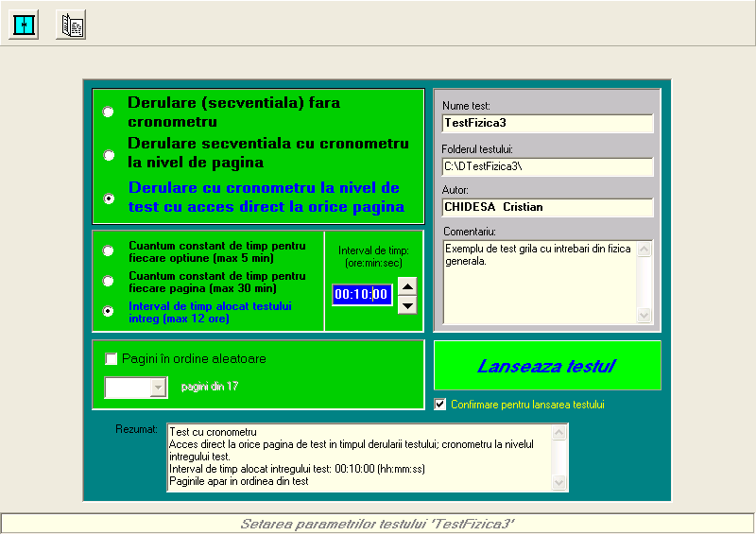Click the 00:10:00 time interval field
756x535 pixels.
point(362,294)
